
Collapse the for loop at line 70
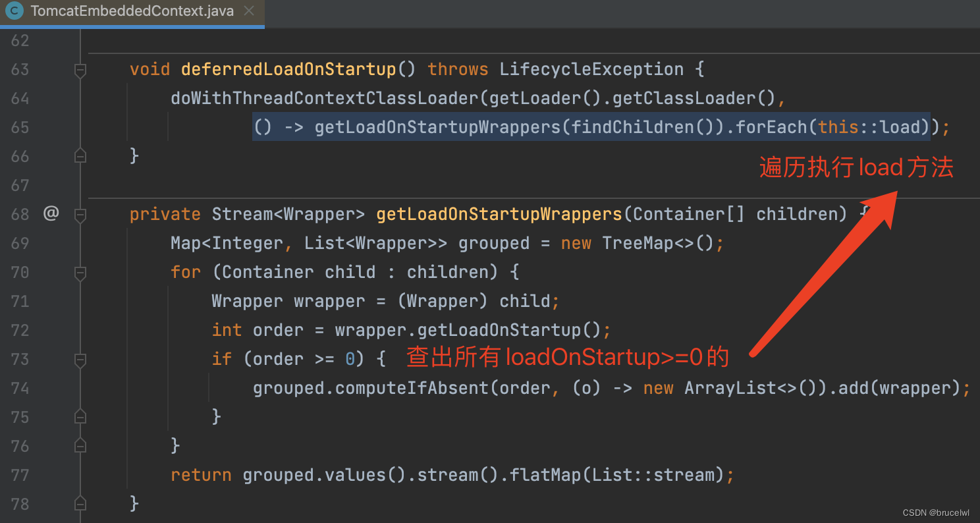tap(80, 272)
